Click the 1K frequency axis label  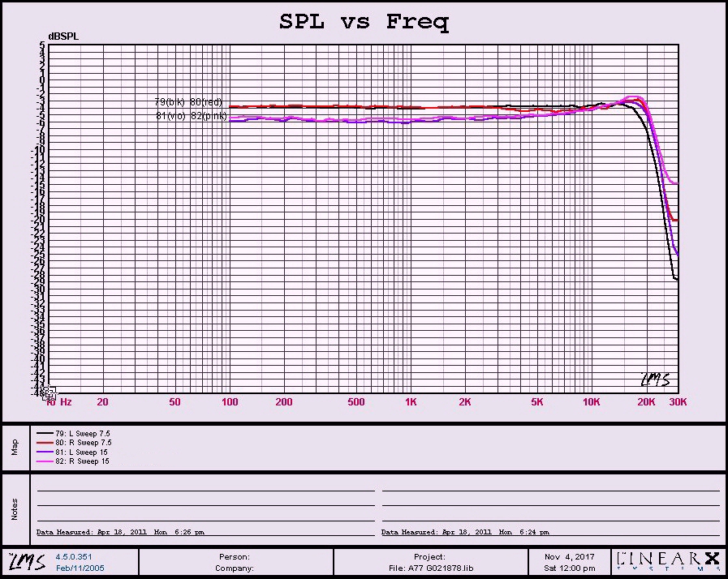pos(411,401)
